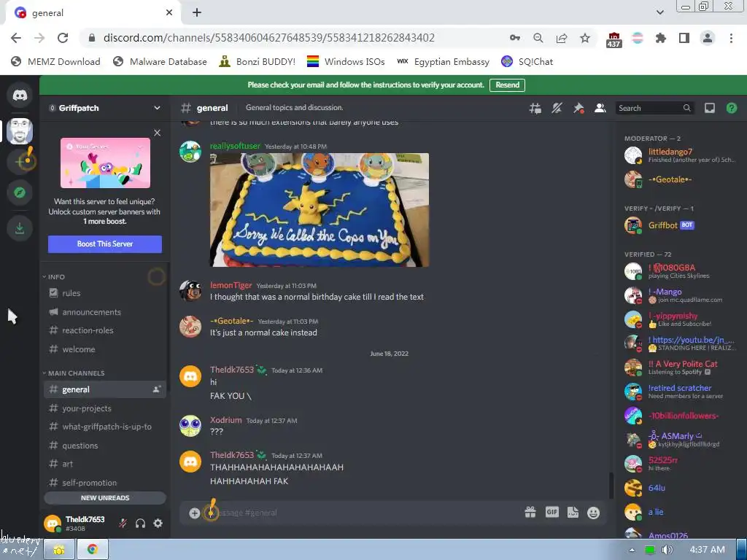Select the Griffpatch server avatar in sidebar

pyautogui.click(x=20, y=131)
